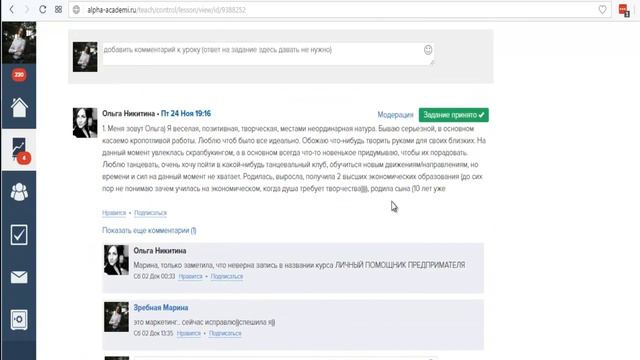This screenshot has width=640, height=360.
Task: Open the red extension icon in toolbar
Action: click(x=624, y=10)
